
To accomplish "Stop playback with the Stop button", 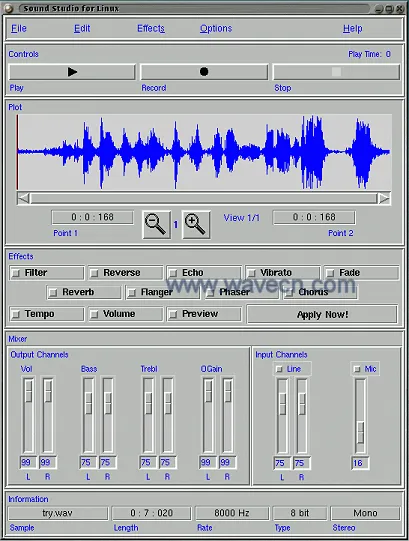I will tap(337, 72).
